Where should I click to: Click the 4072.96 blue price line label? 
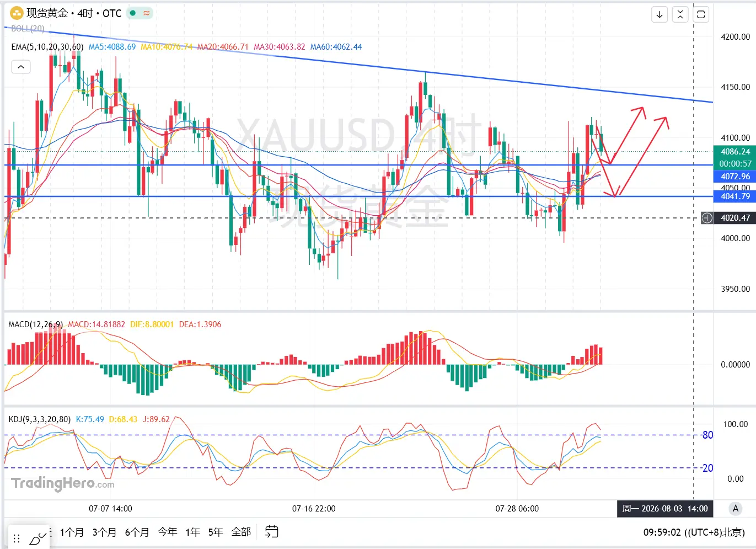735,177
